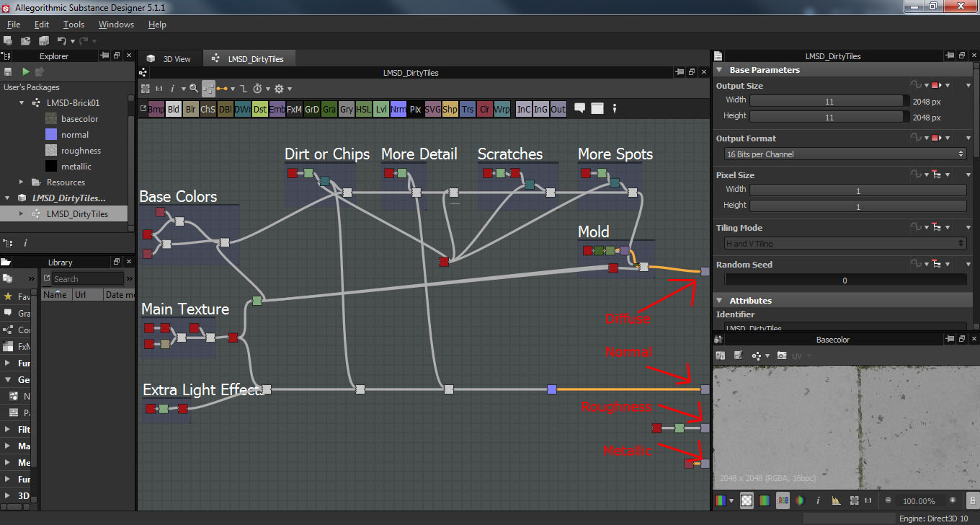The image size is (980, 525).
Task: Add a frame to the graph
Action: point(597,108)
